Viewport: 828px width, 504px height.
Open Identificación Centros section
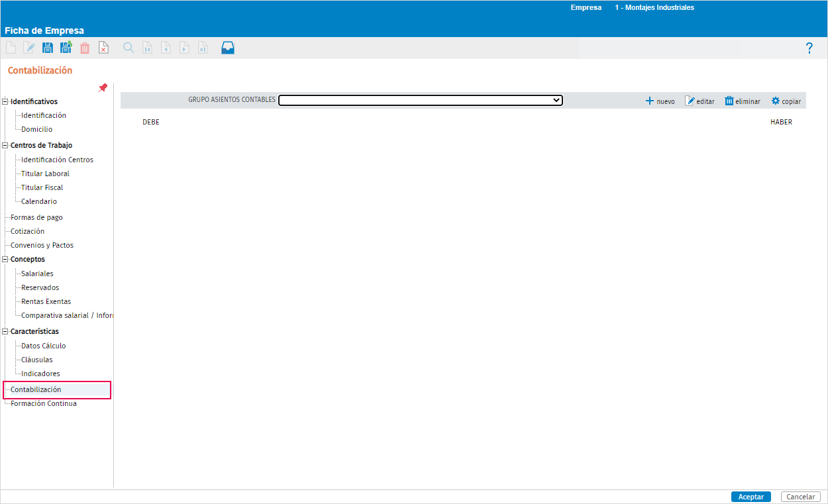click(58, 160)
